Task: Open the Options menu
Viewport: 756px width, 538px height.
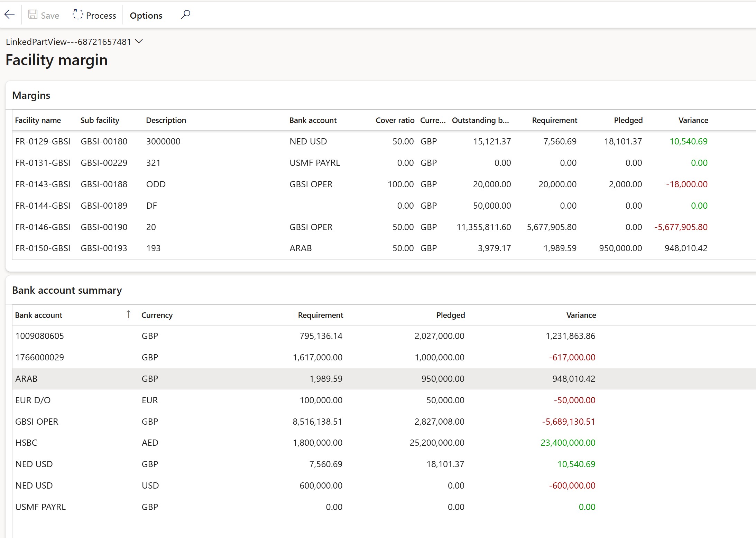Action: coord(146,16)
